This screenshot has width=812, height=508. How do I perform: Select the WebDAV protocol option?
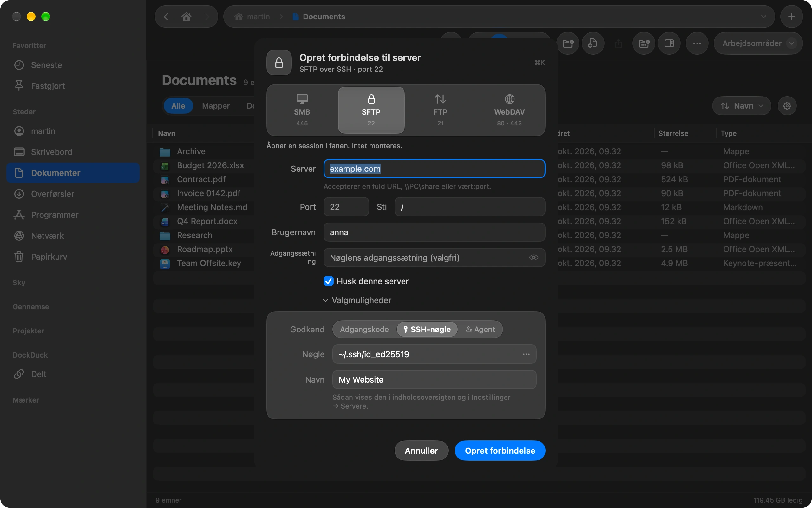point(509,110)
